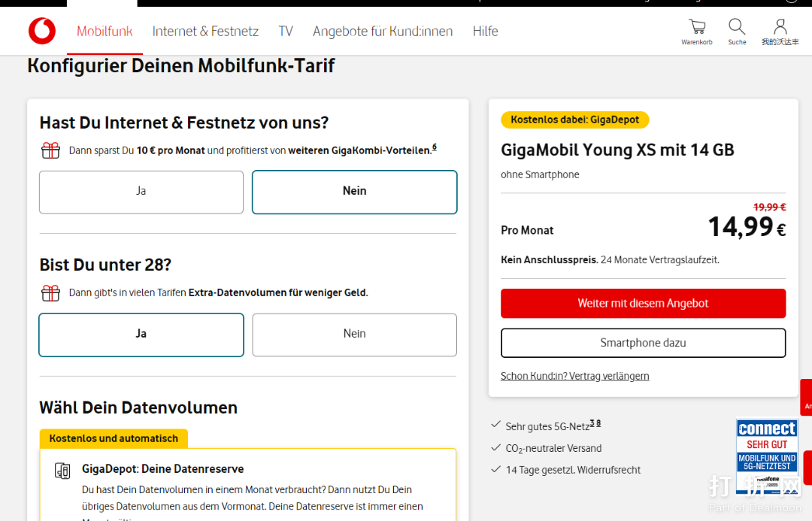Open the Mobilfunk navigation menu
The width and height of the screenshot is (812, 521).
(105, 32)
